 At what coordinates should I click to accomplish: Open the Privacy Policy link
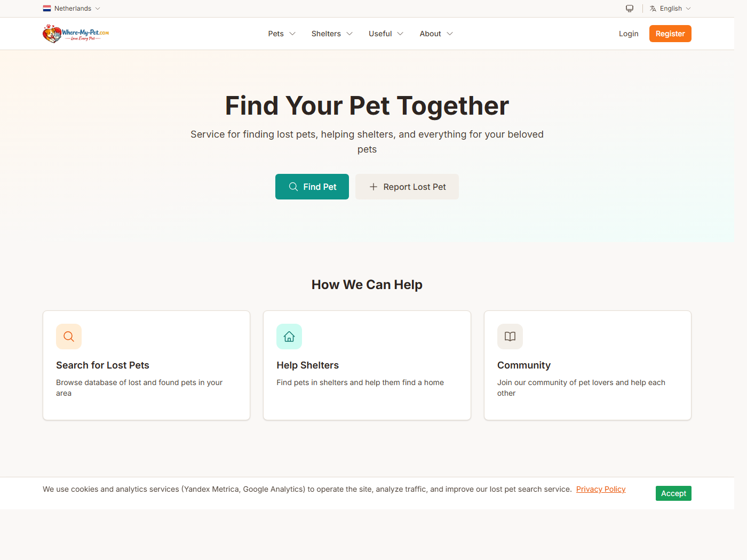[601, 489]
